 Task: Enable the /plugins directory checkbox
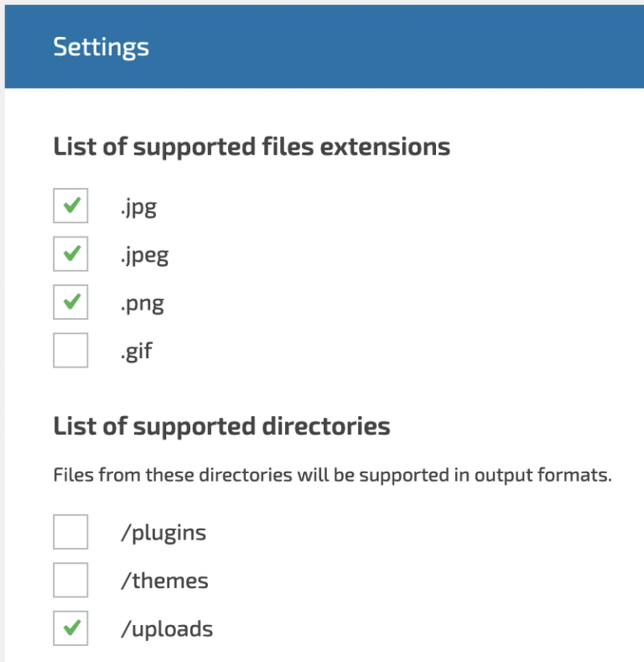70,532
